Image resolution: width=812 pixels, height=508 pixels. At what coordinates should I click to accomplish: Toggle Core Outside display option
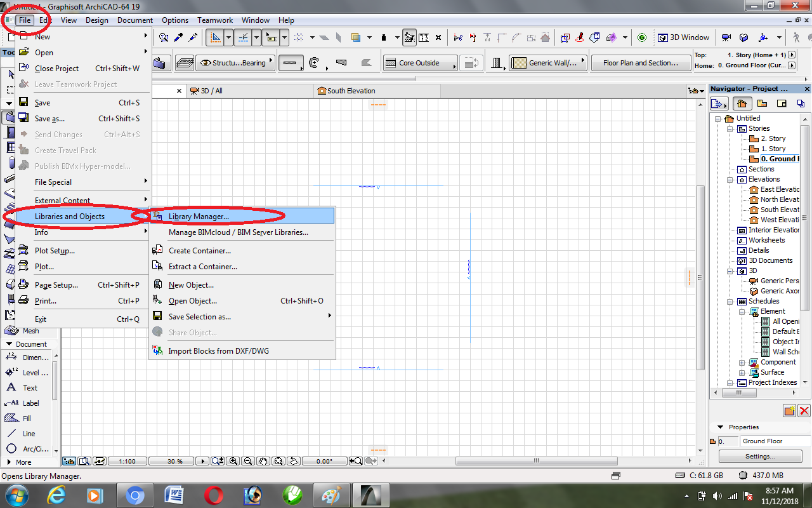point(420,63)
